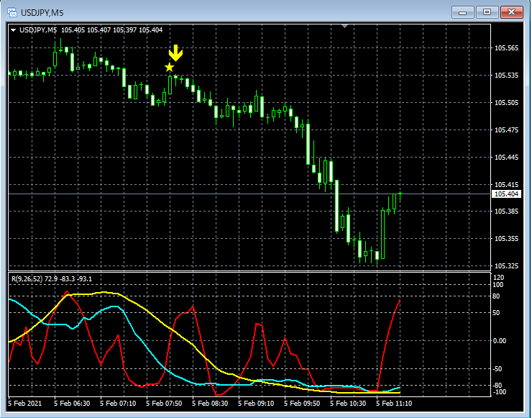Viewport: 532px width, 418px height.
Task: Click the gray chart shift triangle marker at top
Action: 344,26
